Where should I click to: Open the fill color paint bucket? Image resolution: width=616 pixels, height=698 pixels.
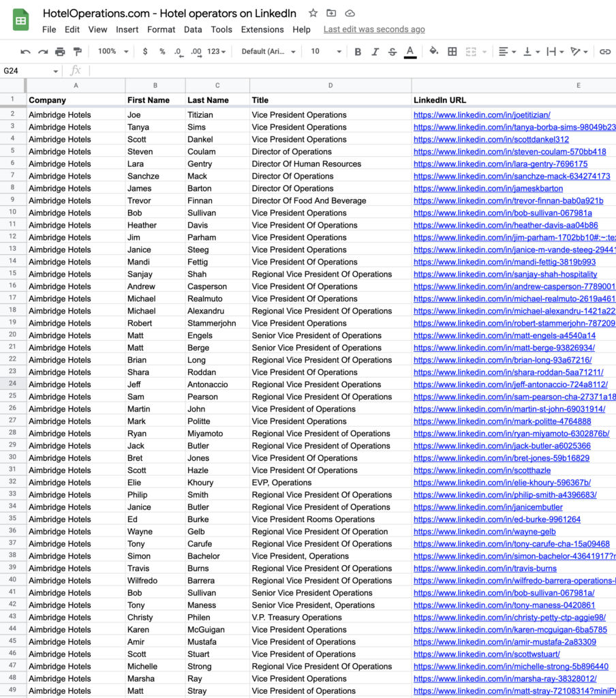pos(433,52)
